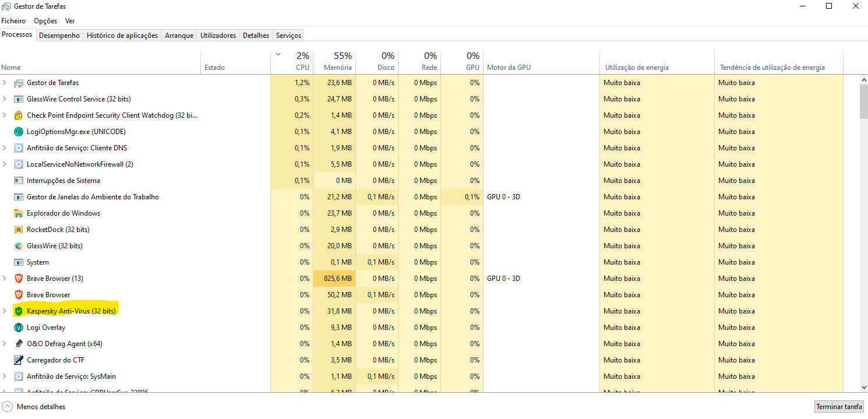Expand the Brave Browser (13) process group

5,279
